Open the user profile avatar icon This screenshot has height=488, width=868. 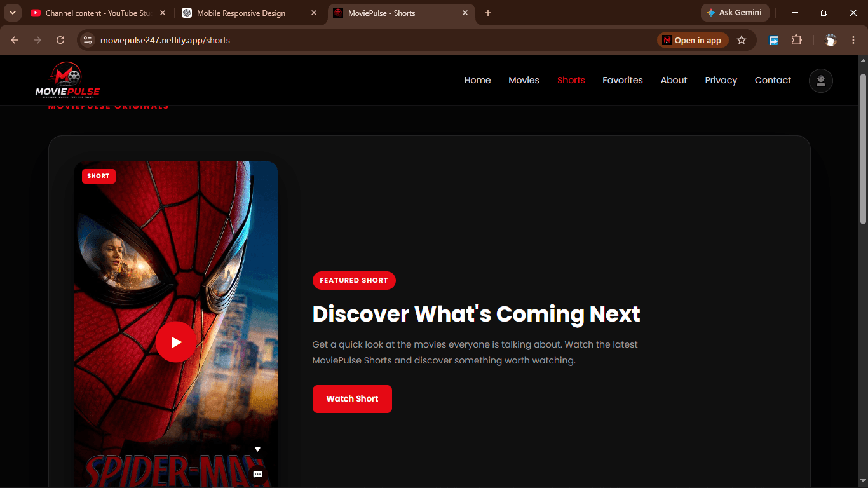click(821, 81)
